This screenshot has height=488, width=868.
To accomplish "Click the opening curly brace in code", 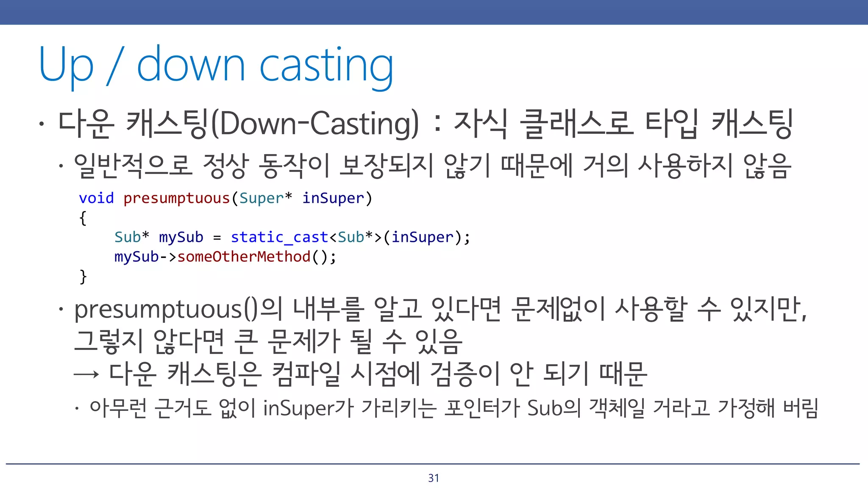I will pyautogui.click(x=83, y=218).
